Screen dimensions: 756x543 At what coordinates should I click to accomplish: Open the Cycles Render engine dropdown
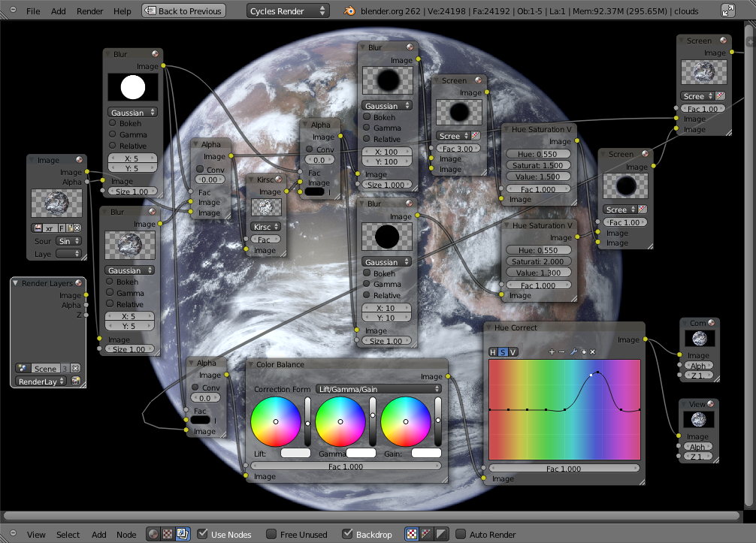pyautogui.click(x=288, y=11)
